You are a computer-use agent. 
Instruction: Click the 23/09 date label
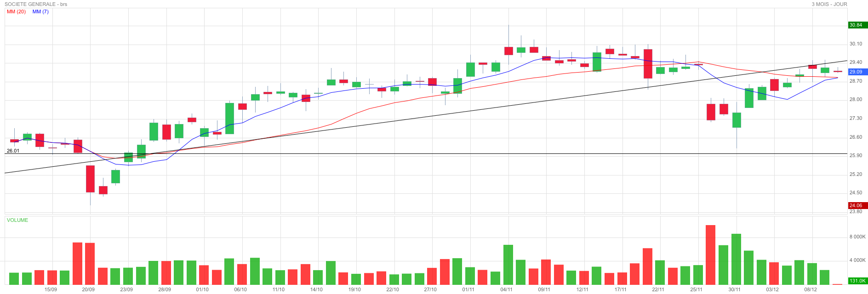click(126, 289)
